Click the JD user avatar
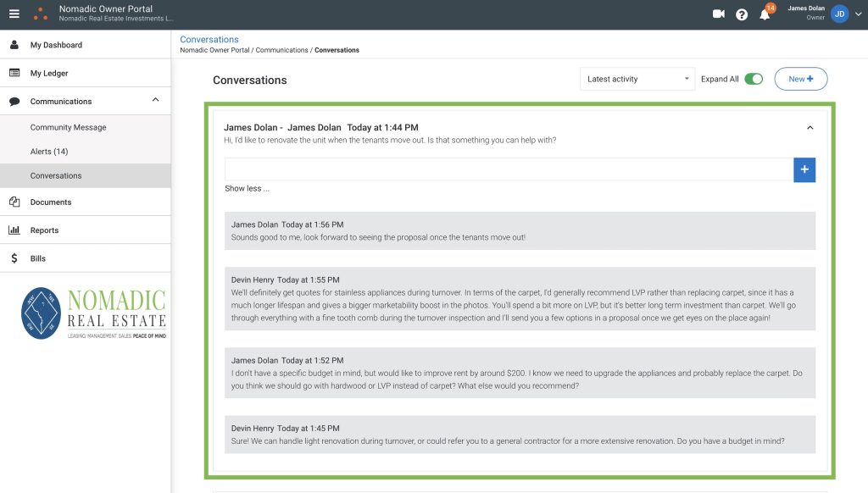 coord(840,14)
